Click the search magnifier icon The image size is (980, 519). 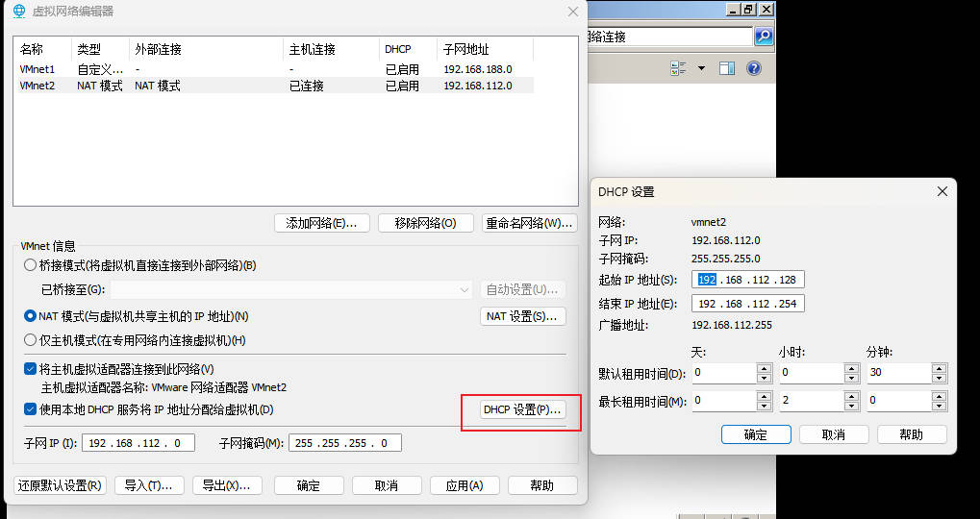pyautogui.click(x=764, y=37)
